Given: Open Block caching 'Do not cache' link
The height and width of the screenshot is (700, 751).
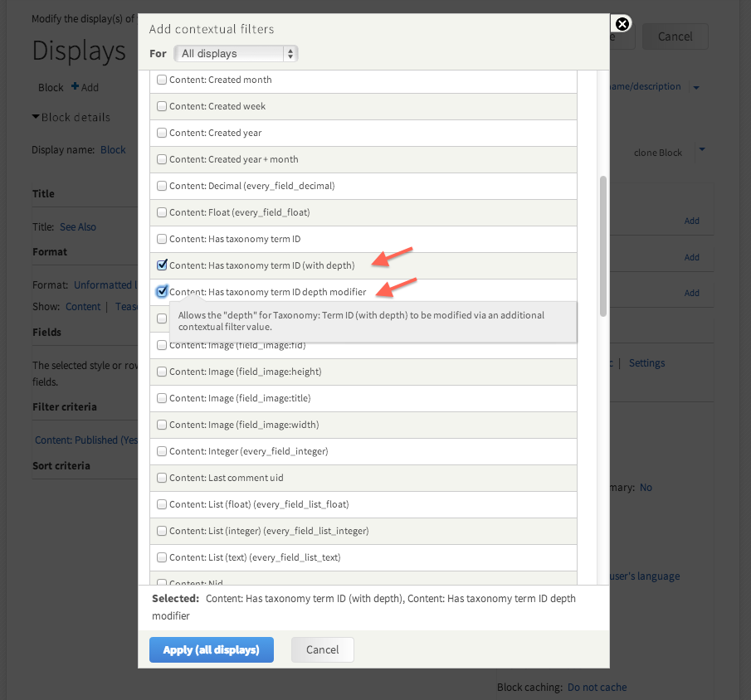Looking at the screenshot, I should point(597,687).
